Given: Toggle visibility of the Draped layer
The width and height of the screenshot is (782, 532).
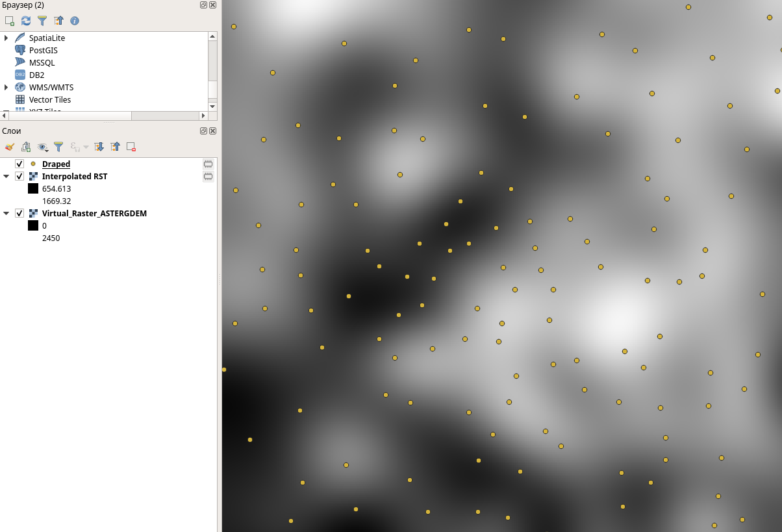Looking at the screenshot, I should point(19,164).
